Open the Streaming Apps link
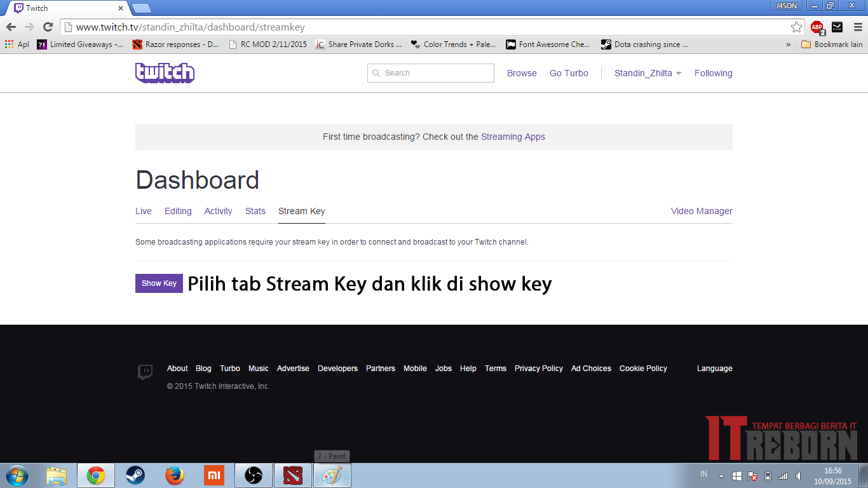Viewport: 868px width, 488px height. [x=513, y=137]
